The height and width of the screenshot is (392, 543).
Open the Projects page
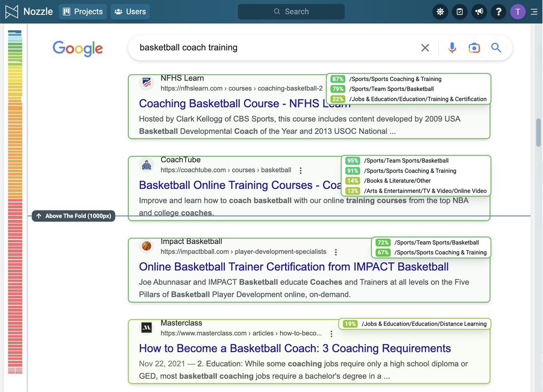(83, 12)
